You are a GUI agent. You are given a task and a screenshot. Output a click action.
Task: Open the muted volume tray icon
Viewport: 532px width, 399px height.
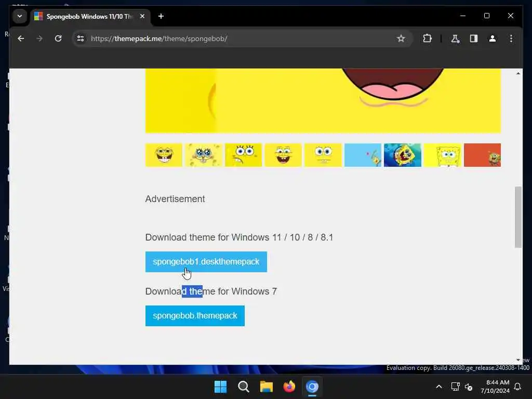pos(469,387)
